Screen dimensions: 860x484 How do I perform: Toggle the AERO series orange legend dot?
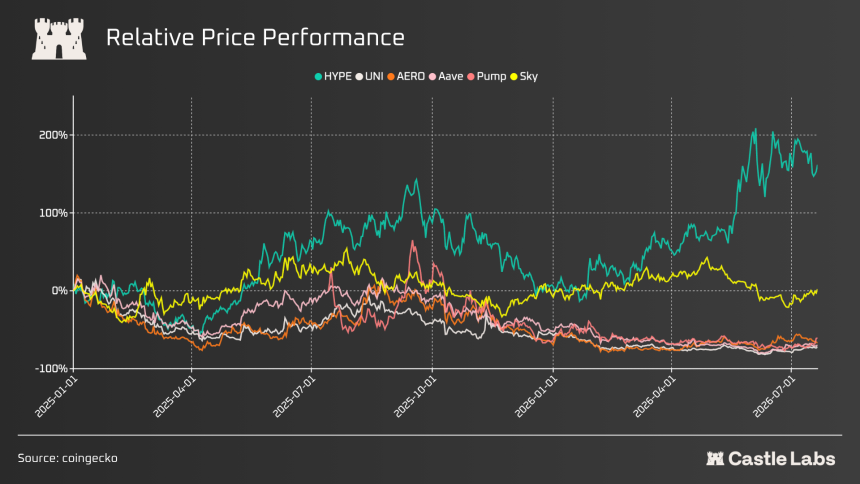(x=391, y=77)
